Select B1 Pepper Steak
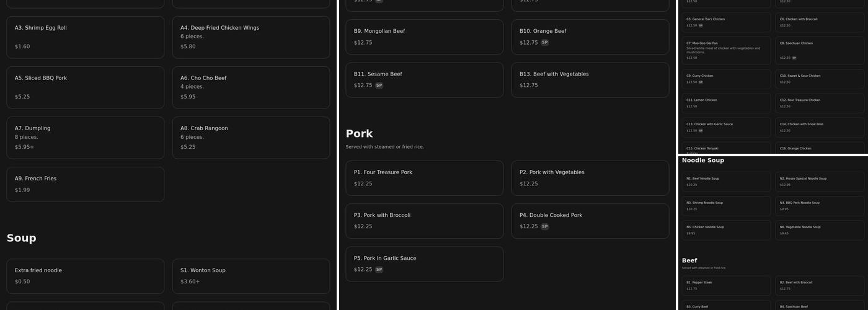This screenshot has width=868, height=310. [x=727, y=285]
